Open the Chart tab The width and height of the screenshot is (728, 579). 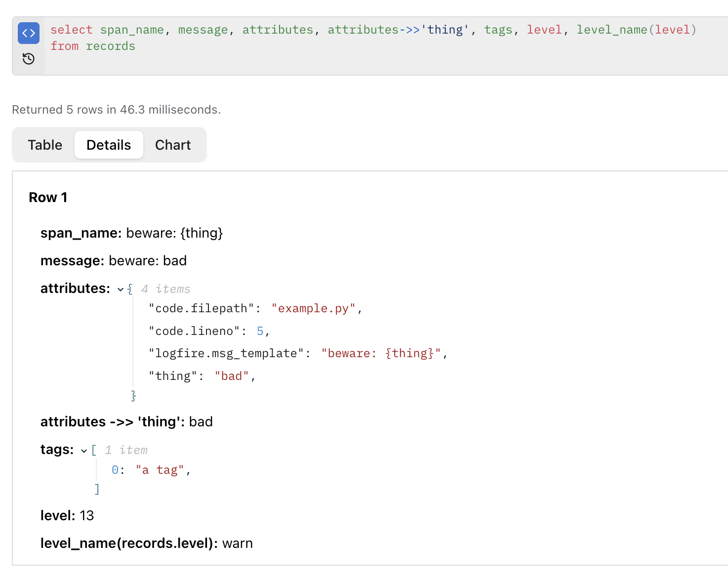[x=172, y=145]
